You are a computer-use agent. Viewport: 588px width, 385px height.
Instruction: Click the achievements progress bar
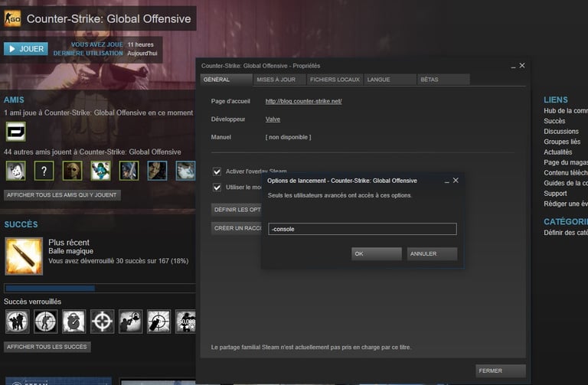(100, 289)
